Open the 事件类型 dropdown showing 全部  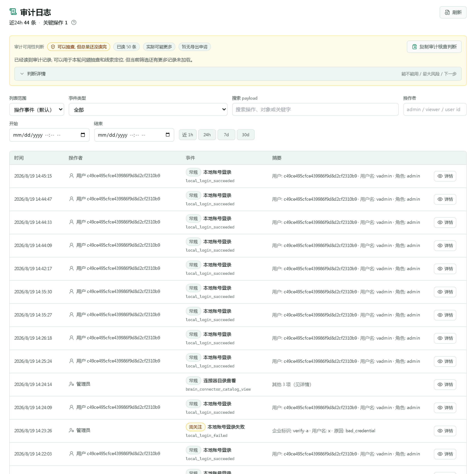148,109
